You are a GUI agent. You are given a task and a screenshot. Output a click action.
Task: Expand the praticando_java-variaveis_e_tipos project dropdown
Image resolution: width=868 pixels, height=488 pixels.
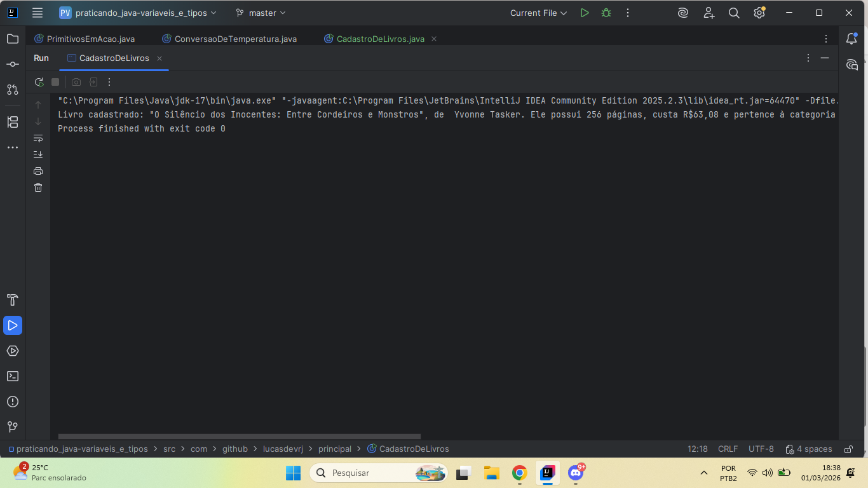click(138, 13)
